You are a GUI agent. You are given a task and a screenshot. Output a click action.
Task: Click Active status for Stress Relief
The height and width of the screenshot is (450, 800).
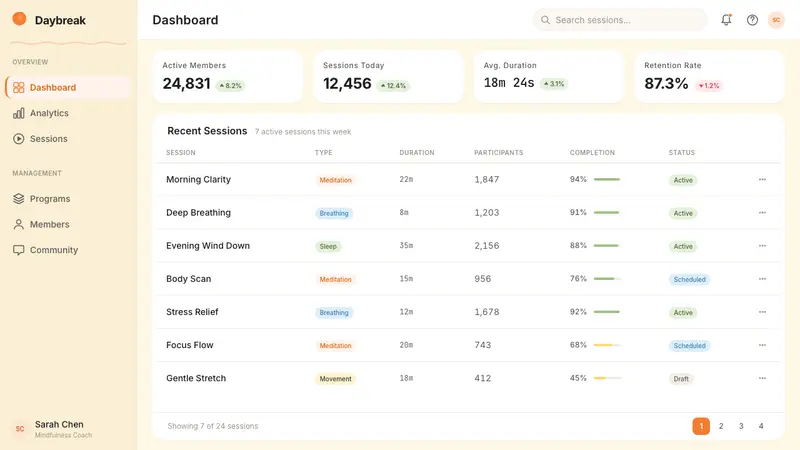point(683,312)
